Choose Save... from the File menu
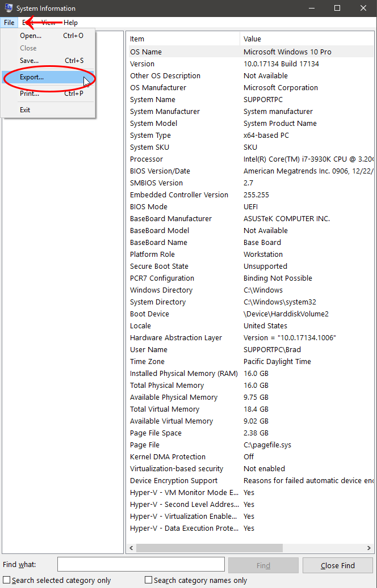The height and width of the screenshot is (588, 377). coord(48,60)
